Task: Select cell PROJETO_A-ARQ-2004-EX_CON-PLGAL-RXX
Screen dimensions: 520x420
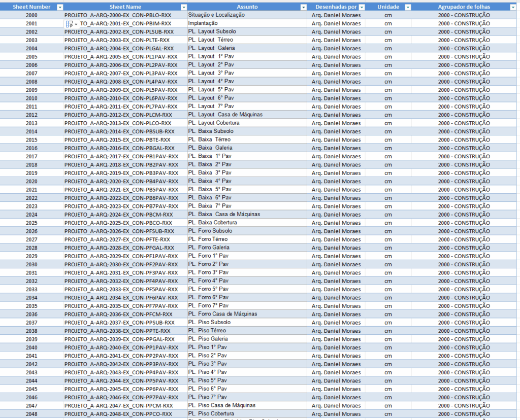Action: [125, 48]
